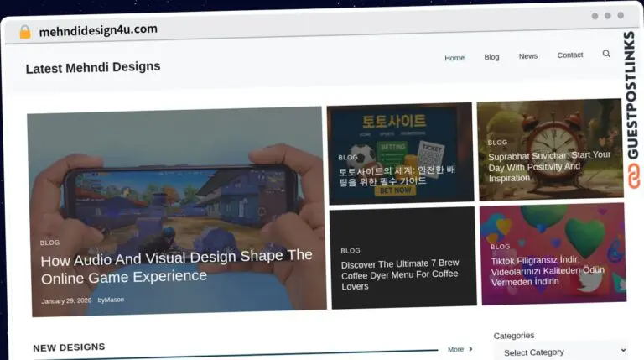This screenshot has height=360, width=644.
Task: Open the News navigation link
Action: tap(528, 56)
